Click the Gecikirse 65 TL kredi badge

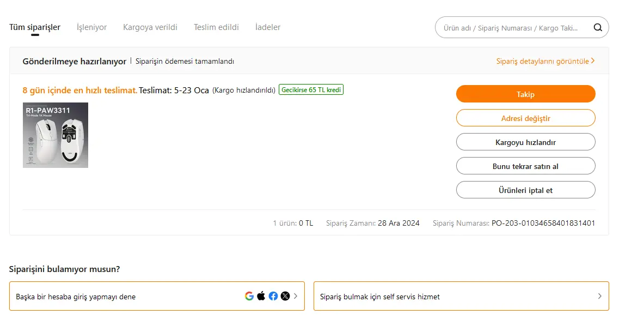(311, 89)
